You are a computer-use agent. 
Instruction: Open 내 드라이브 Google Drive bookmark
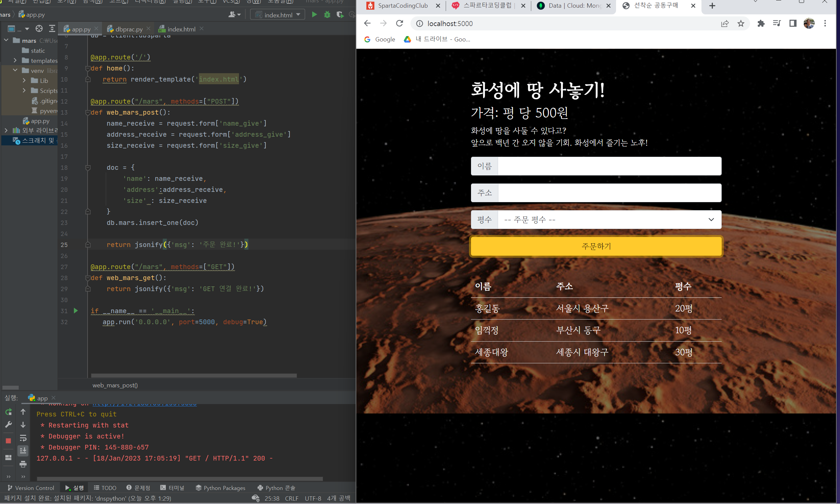click(437, 39)
